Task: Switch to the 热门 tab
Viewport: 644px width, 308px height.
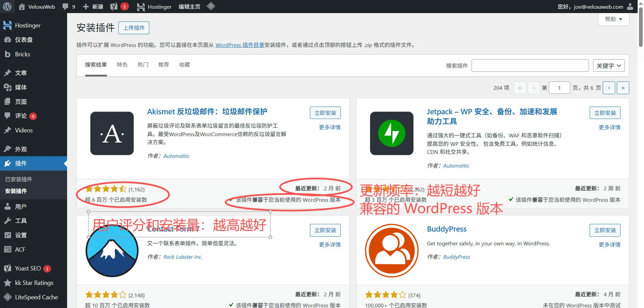Action: [x=143, y=65]
